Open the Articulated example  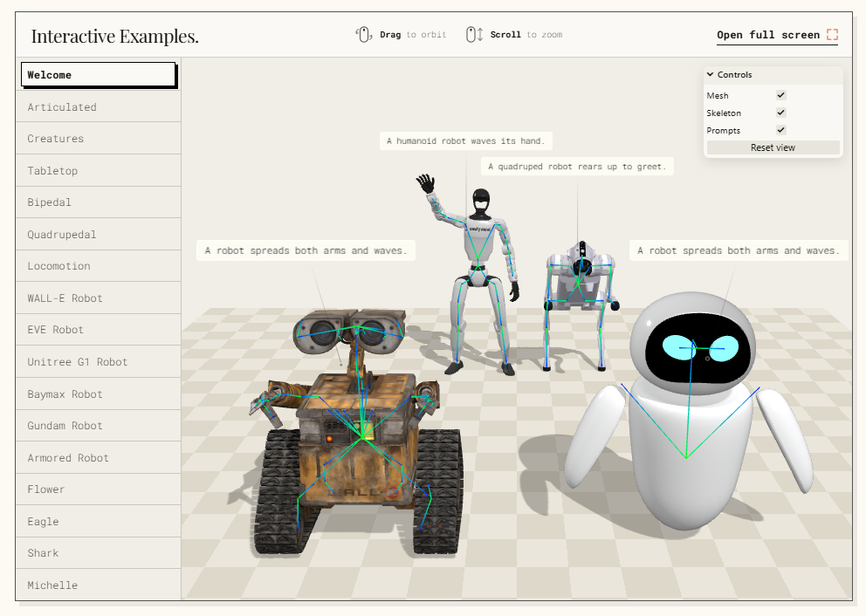99,106
